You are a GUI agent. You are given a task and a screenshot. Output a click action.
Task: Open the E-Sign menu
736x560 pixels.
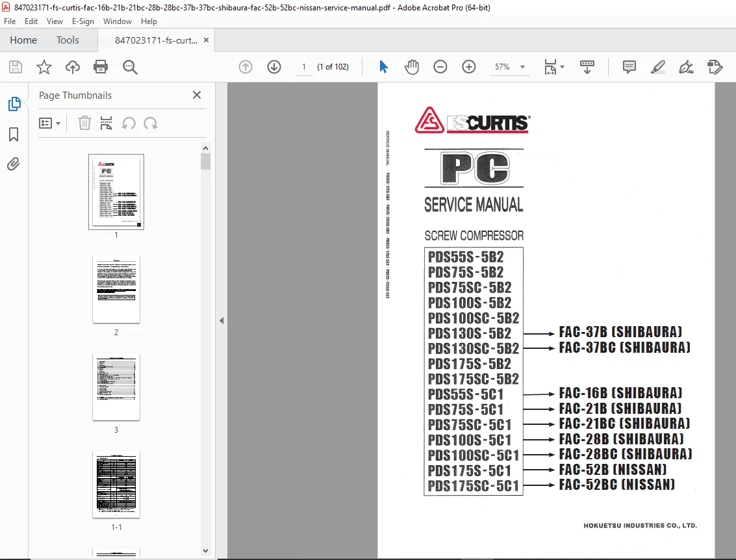[x=82, y=21]
